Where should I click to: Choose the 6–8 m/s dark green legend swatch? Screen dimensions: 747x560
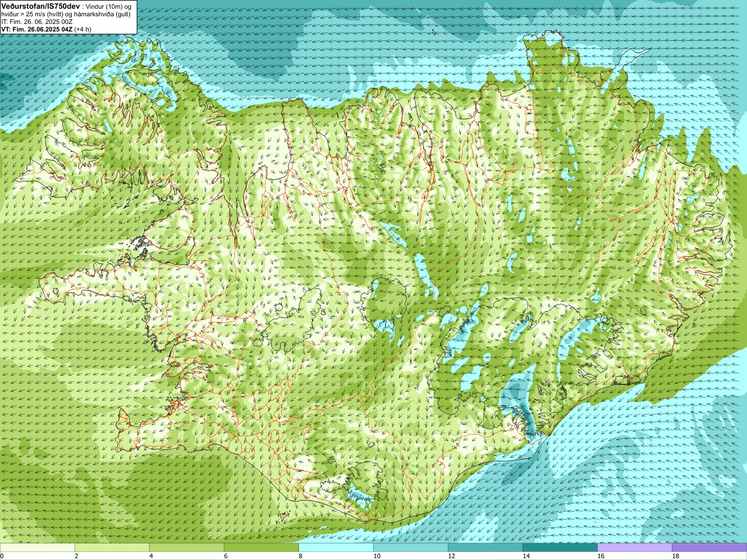pyautogui.click(x=261, y=548)
